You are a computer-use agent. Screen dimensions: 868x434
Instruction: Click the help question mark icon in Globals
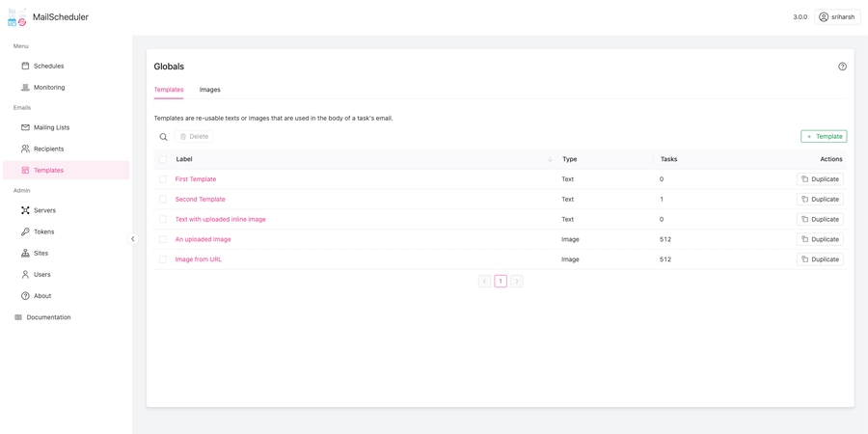pyautogui.click(x=842, y=67)
